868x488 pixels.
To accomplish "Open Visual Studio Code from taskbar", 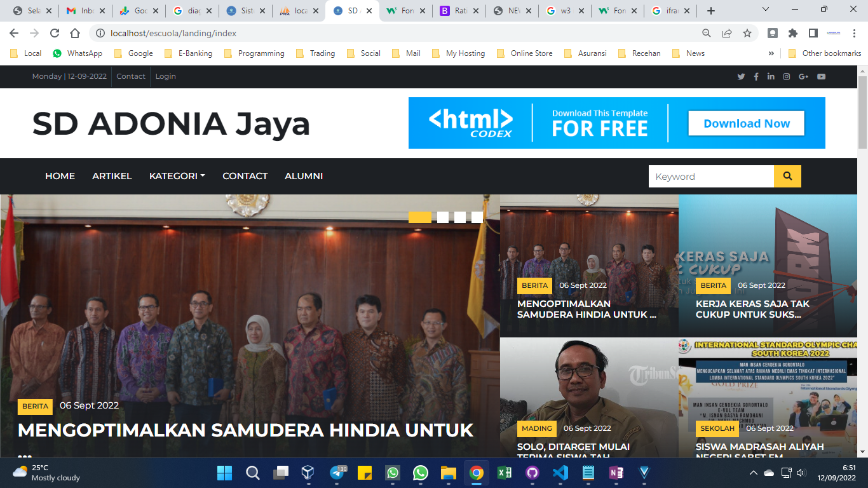I will click(x=560, y=473).
